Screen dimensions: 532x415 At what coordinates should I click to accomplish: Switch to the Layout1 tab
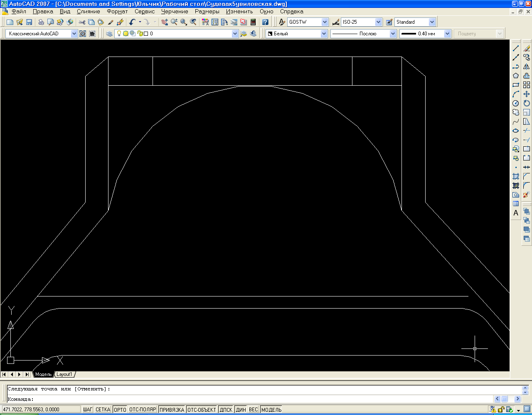coord(64,374)
